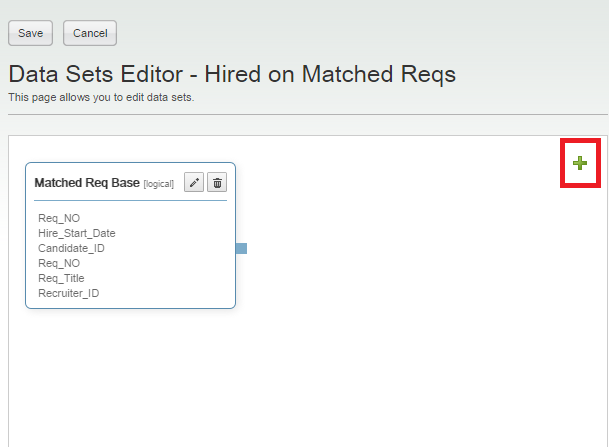Pick the Req_Title field
Image resolution: width=609 pixels, height=447 pixels.
(62, 278)
